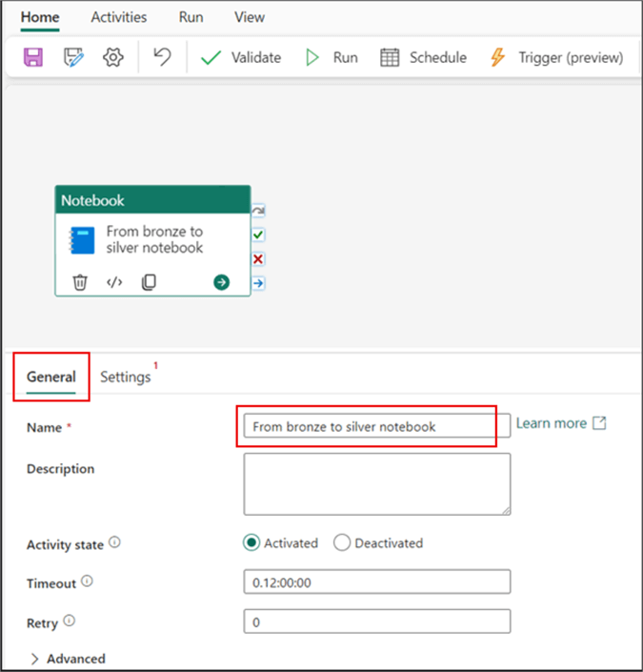The image size is (643, 672).
Task: Open the Activities ribbon tab
Action: pyautogui.click(x=119, y=17)
